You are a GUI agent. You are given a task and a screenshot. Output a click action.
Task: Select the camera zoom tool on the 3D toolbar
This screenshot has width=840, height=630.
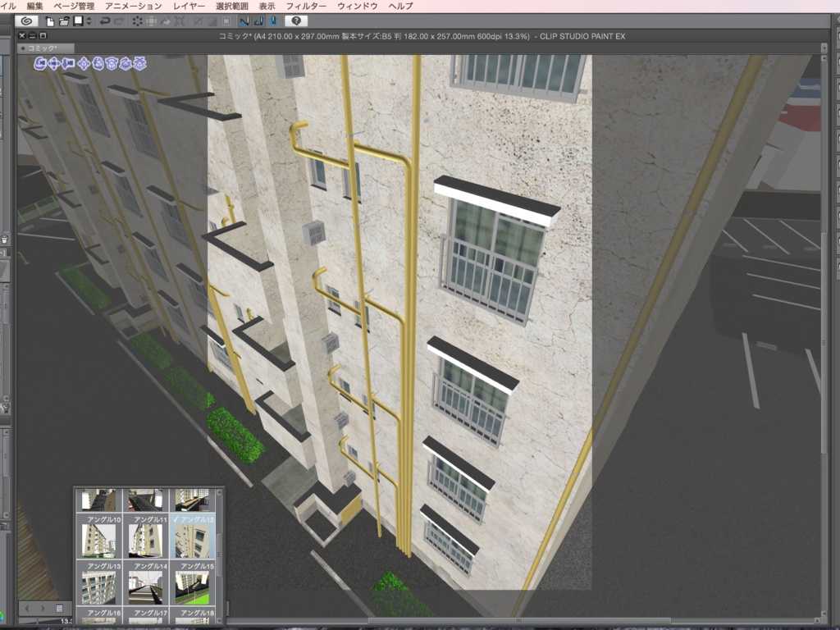(x=69, y=63)
